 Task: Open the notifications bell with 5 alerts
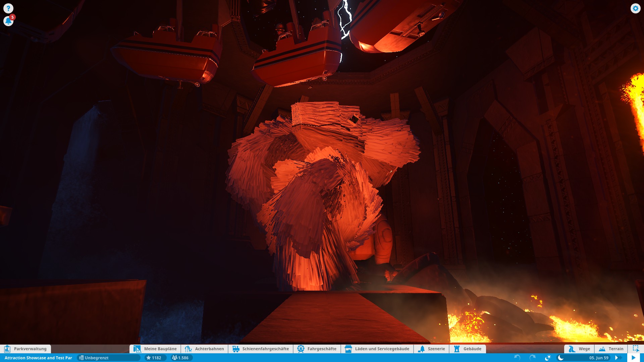click(x=9, y=21)
